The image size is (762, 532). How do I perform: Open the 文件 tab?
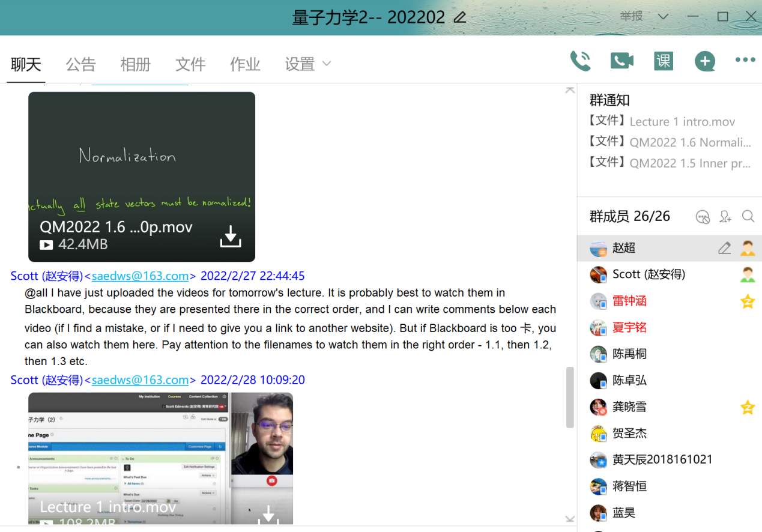[x=190, y=64]
